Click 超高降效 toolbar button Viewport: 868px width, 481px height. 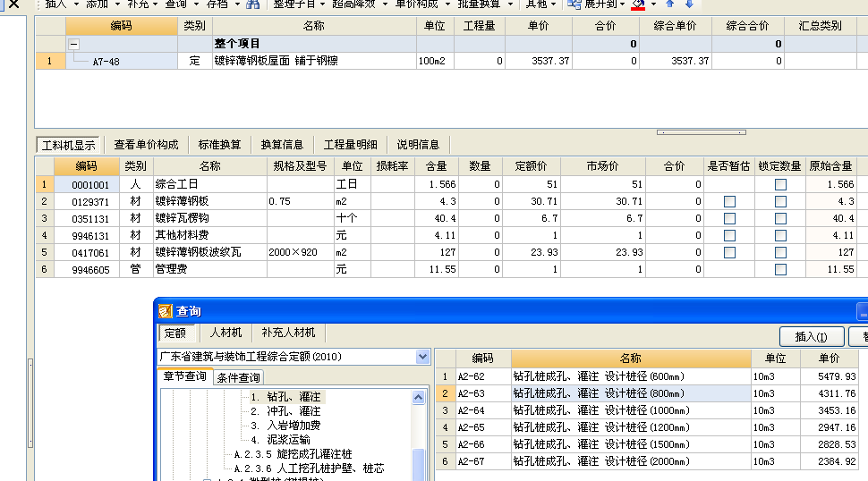353,4
